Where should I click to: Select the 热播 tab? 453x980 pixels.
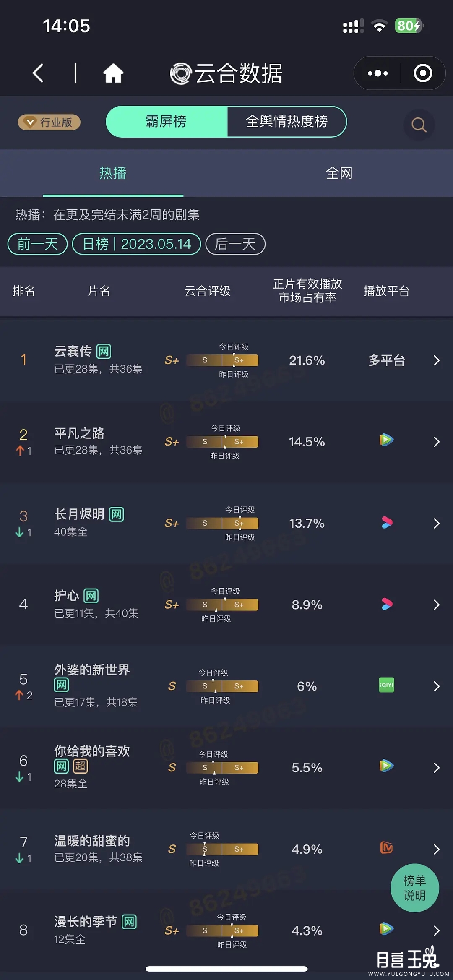click(x=113, y=173)
